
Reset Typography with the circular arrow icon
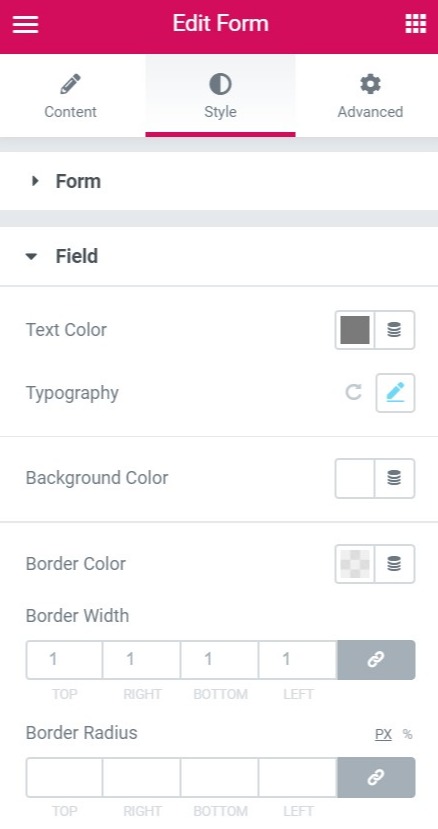(353, 392)
